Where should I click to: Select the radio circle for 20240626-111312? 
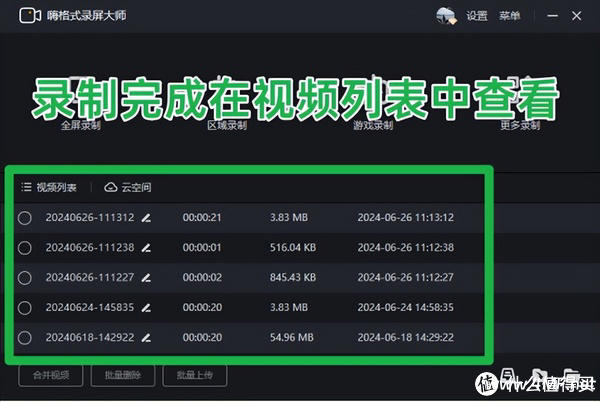(x=25, y=217)
